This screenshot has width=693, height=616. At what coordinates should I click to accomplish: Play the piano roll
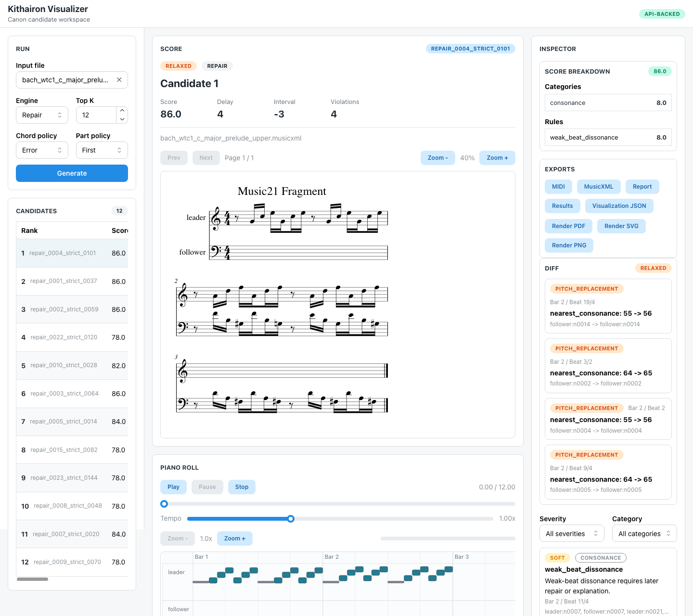pos(173,487)
